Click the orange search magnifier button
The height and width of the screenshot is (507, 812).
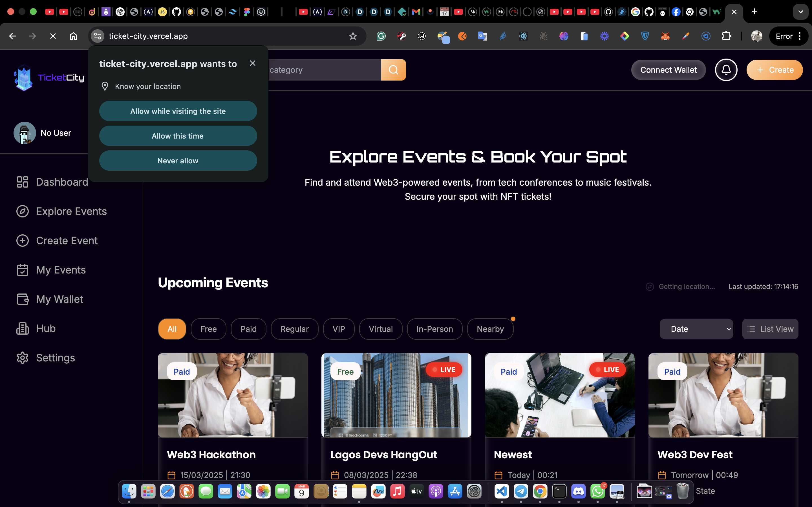pos(393,70)
